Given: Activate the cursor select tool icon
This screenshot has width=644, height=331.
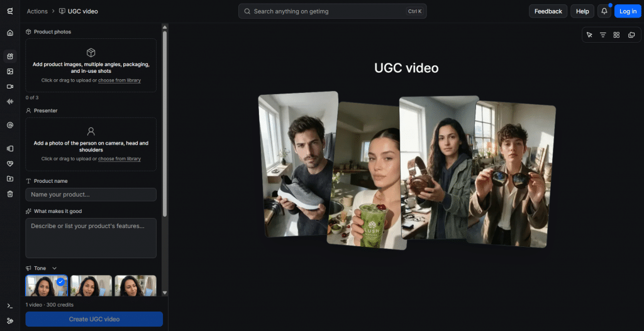Looking at the screenshot, I should coord(589,35).
